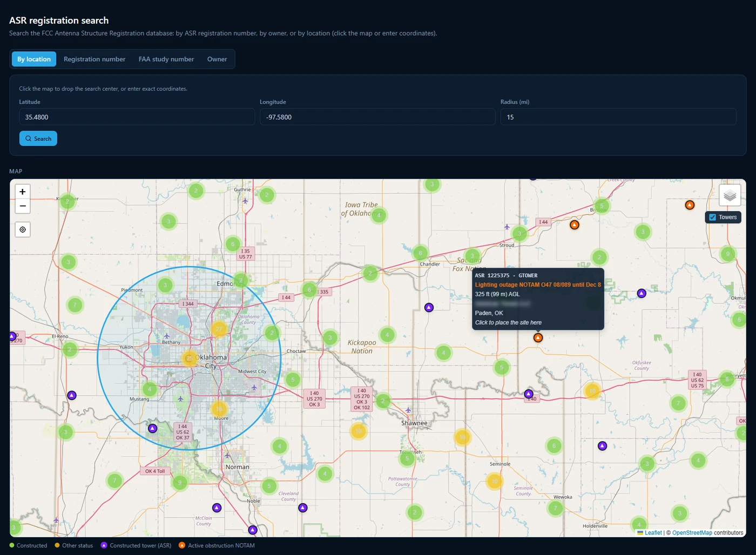The image size is (756, 555).
Task: Click purple tower marker south of Noble
Action: 253,530
